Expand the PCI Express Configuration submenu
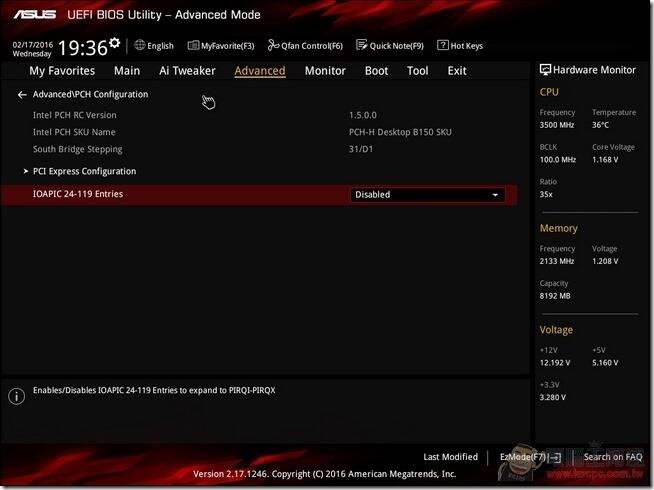The image size is (654, 490). coord(84,171)
